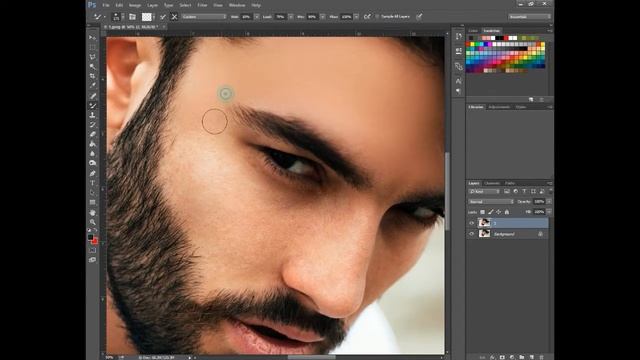Pick the yellow swatch in Swatches panel
Image resolution: width=640 pixels, height=360 pixels.
[473, 44]
